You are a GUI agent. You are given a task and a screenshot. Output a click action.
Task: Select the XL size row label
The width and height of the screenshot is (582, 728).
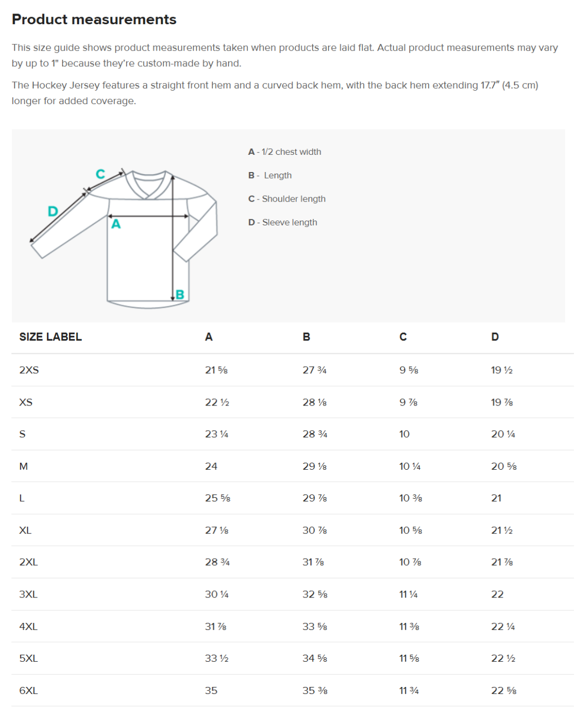25,530
